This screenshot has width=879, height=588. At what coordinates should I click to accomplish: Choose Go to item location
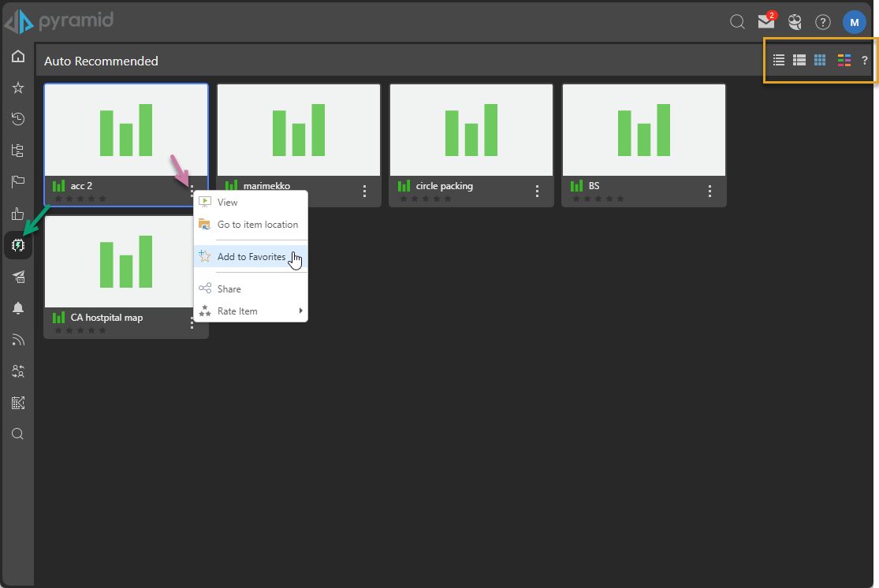257,225
